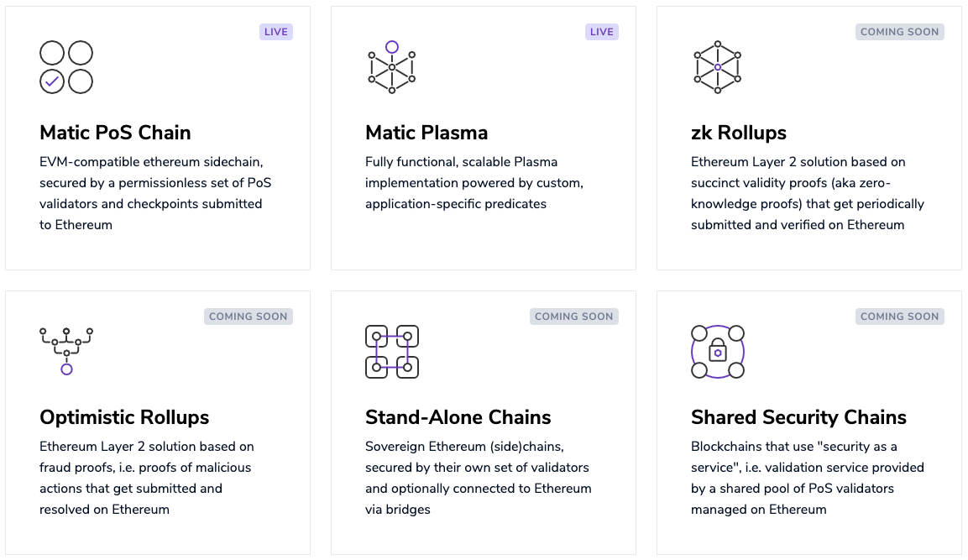Click COMING SOON badge on Optimistic Rollups card
968x560 pixels.
tap(249, 317)
